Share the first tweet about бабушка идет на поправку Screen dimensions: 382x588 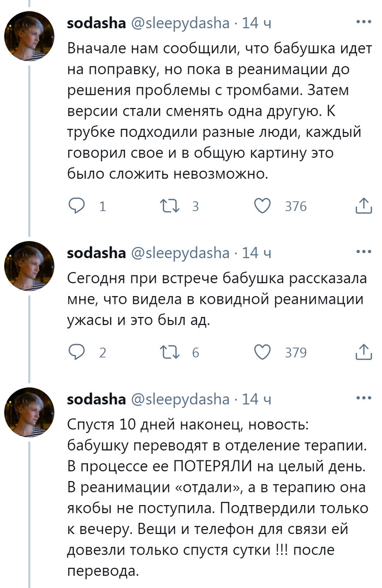(x=363, y=206)
